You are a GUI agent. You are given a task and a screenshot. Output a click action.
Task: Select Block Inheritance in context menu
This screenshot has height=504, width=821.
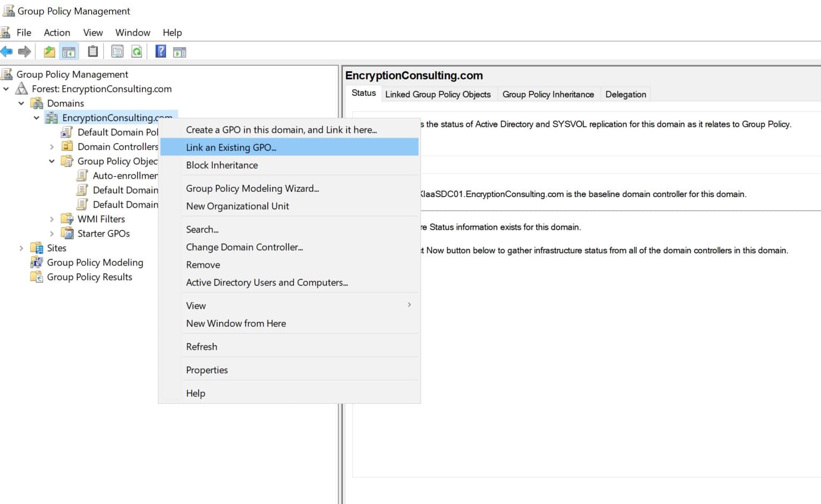pyautogui.click(x=222, y=165)
